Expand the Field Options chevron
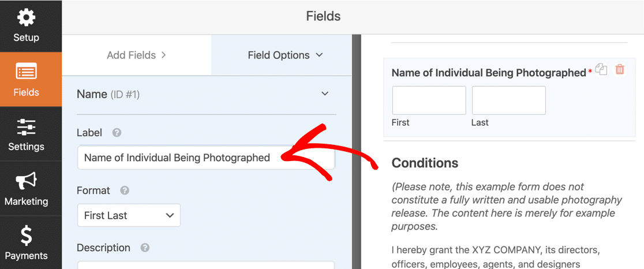Viewport: 644px width, 269px height. (319, 55)
